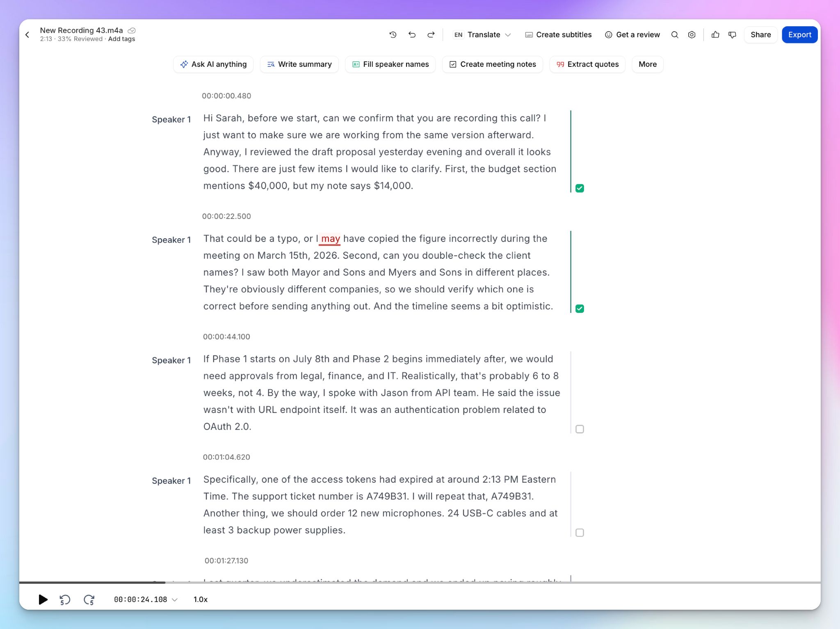Click the thumbs up icon
This screenshot has width=840, height=629.
[x=715, y=35]
